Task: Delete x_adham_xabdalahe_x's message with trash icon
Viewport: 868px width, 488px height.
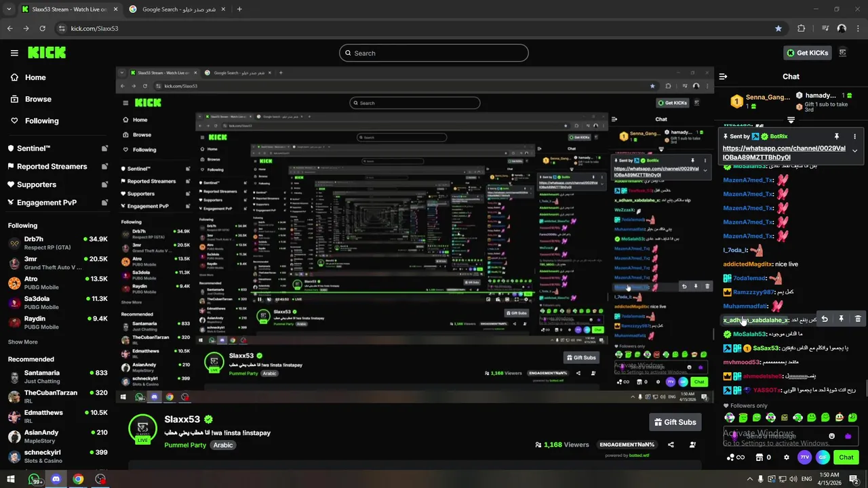Action: (858, 319)
